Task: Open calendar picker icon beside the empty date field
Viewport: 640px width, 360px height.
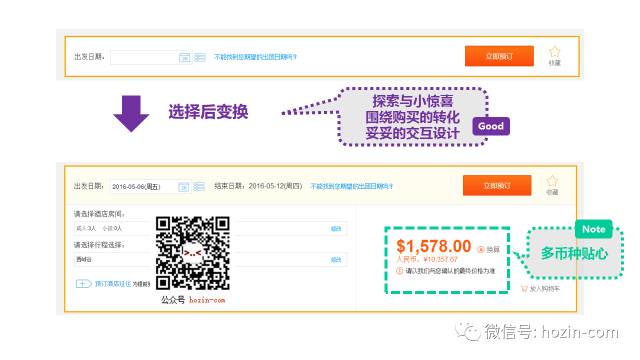Action: click(x=184, y=58)
